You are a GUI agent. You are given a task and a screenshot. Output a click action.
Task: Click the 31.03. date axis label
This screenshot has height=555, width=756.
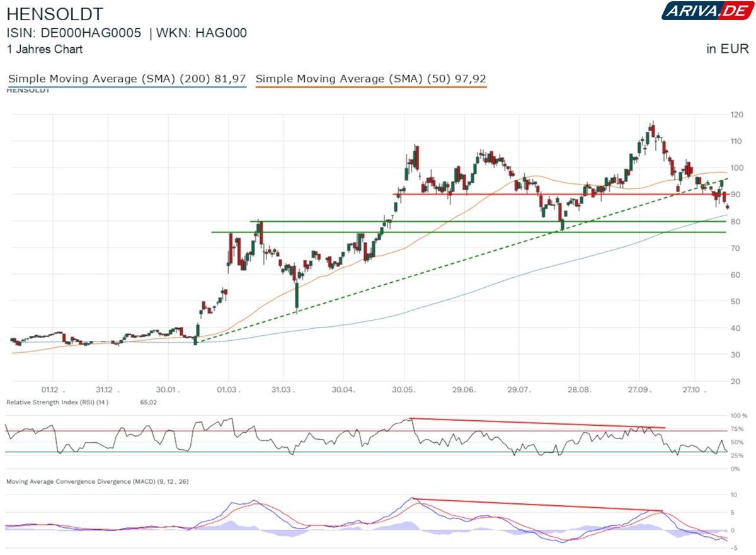[x=283, y=391]
